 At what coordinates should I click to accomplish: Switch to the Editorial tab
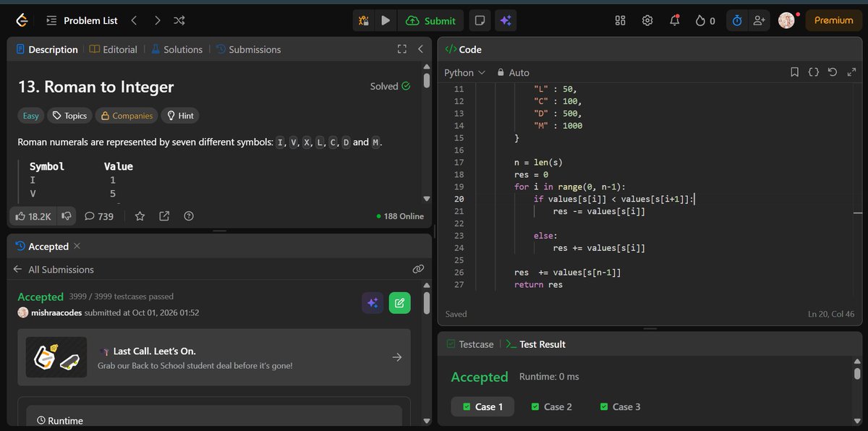click(114, 49)
